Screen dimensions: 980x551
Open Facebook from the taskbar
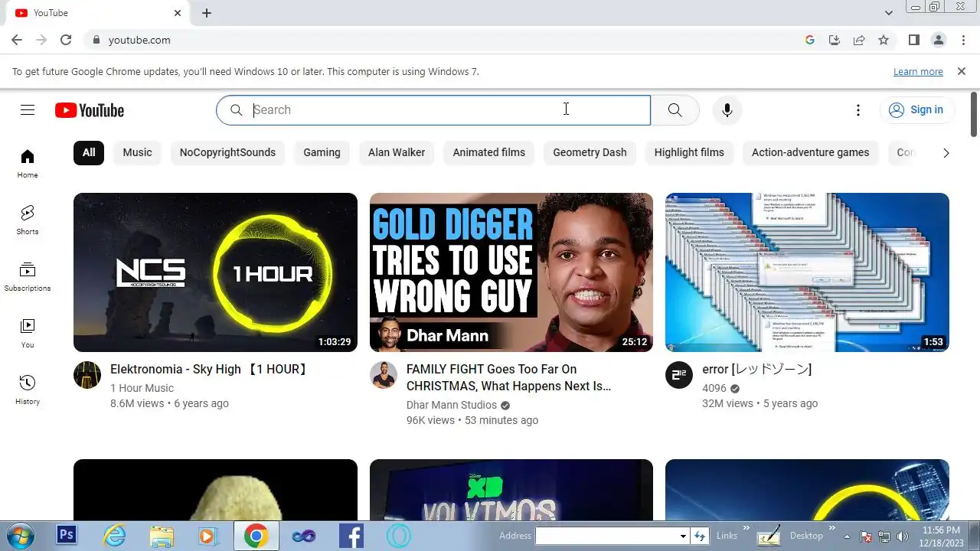[351, 536]
